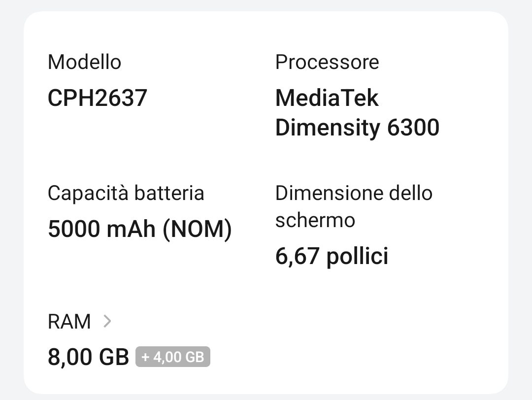Tap the 8,00 GB RAM value
This screenshot has width=532, height=400.
[88, 357]
